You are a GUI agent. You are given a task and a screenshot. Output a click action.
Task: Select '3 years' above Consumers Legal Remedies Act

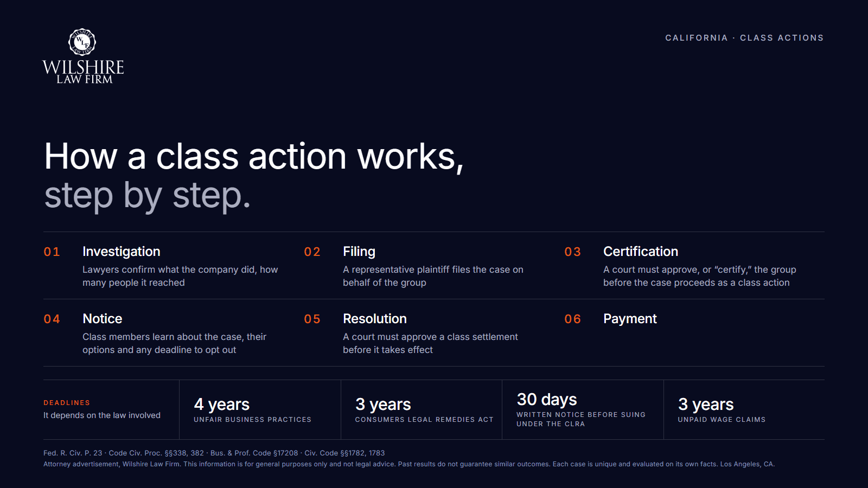(383, 404)
